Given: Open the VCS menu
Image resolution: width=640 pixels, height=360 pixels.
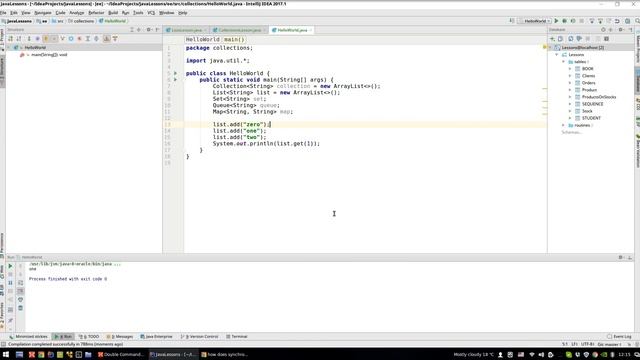Looking at the screenshot, I should [151, 13].
